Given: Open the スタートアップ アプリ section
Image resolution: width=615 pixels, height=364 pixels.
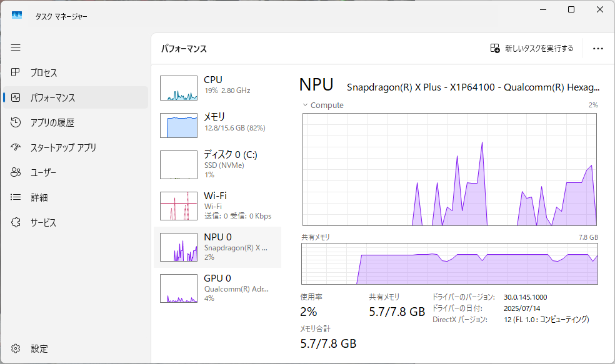Looking at the screenshot, I should click(50, 147).
